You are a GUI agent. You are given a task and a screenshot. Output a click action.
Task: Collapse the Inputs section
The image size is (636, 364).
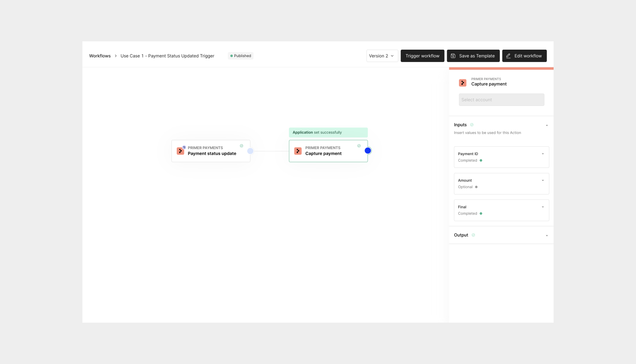tap(547, 125)
